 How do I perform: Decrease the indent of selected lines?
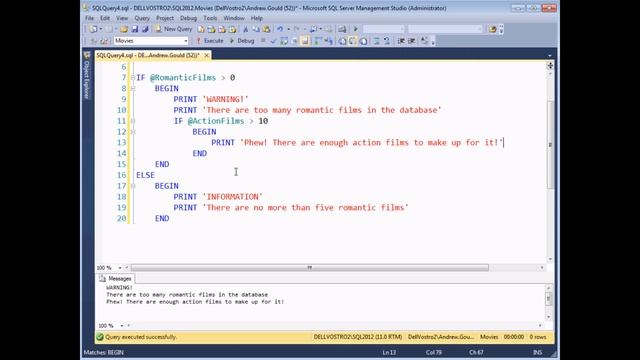click(401, 41)
